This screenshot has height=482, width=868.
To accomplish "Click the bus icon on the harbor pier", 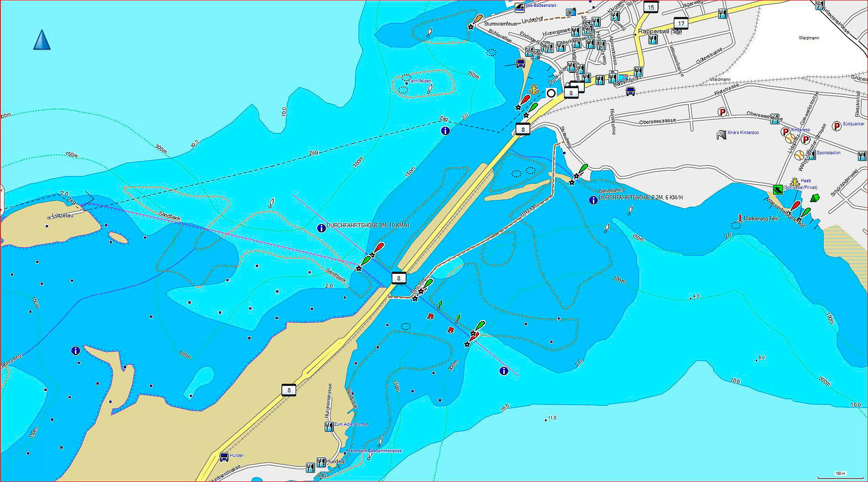I will click(x=521, y=63).
